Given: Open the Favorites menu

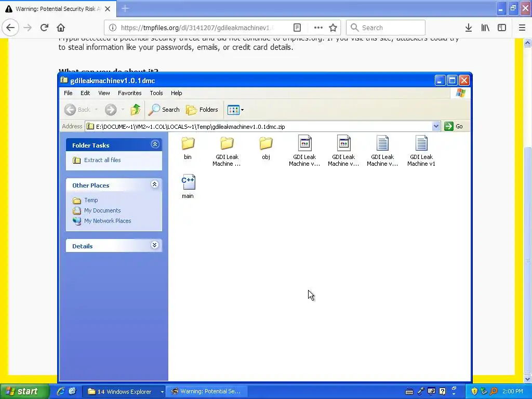Looking at the screenshot, I should [x=129, y=93].
